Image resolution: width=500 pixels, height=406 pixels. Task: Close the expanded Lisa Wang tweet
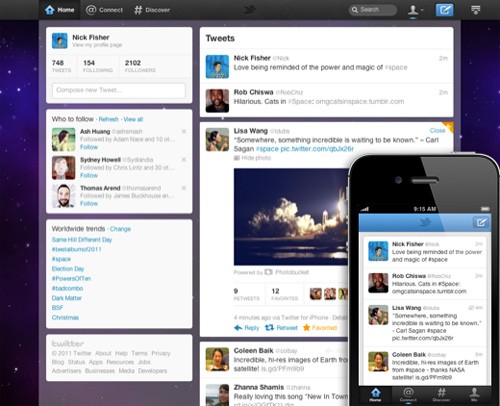pos(437,130)
